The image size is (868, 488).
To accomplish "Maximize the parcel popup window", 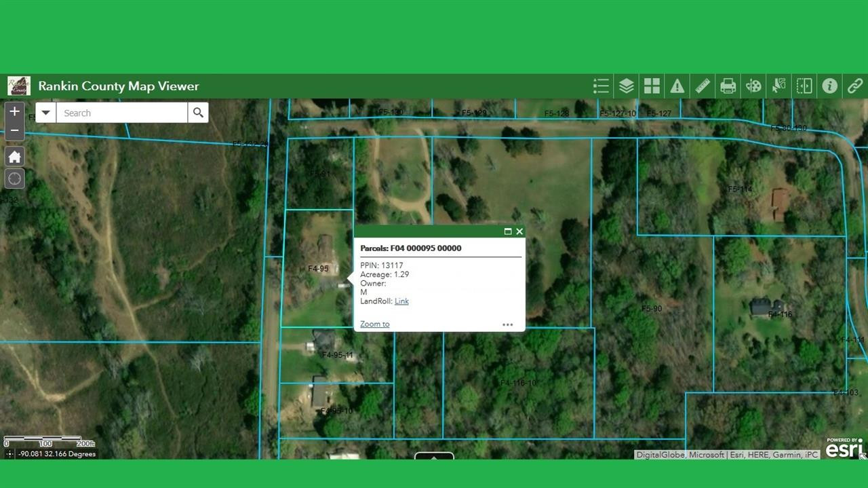I will pos(508,231).
